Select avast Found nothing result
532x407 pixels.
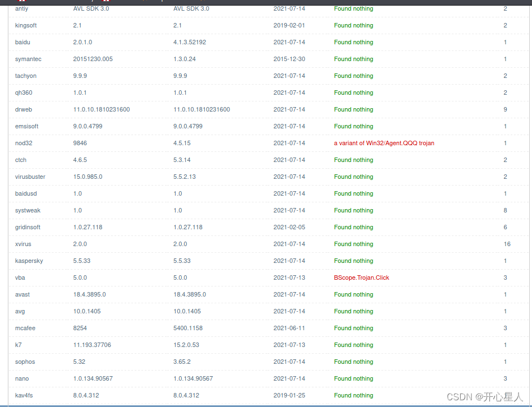(x=354, y=294)
